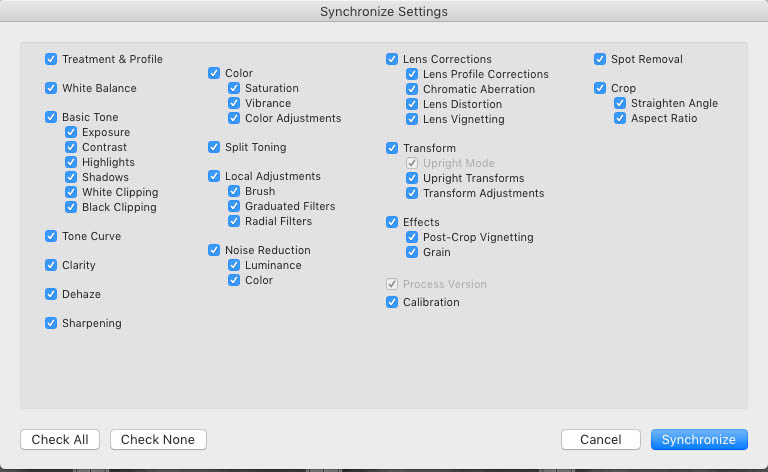The width and height of the screenshot is (768, 472).
Task: Disable the Exposure setting checkbox
Action: 71,132
